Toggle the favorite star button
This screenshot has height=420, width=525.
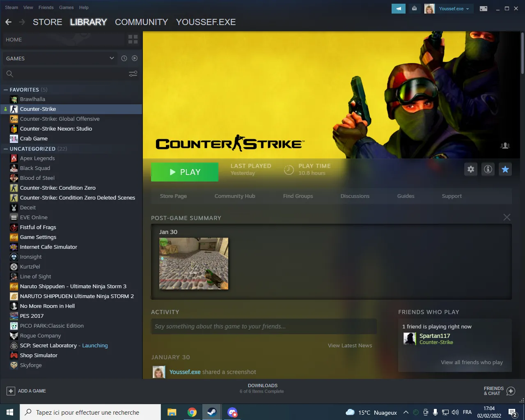pyautogui.click(x=505, y=169)
